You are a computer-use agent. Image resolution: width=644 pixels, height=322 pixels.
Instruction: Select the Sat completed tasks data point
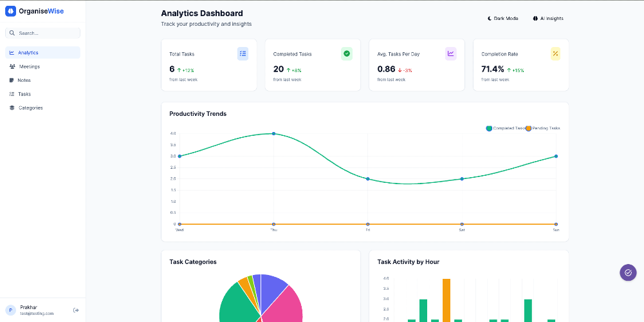(x=462, y=179)
